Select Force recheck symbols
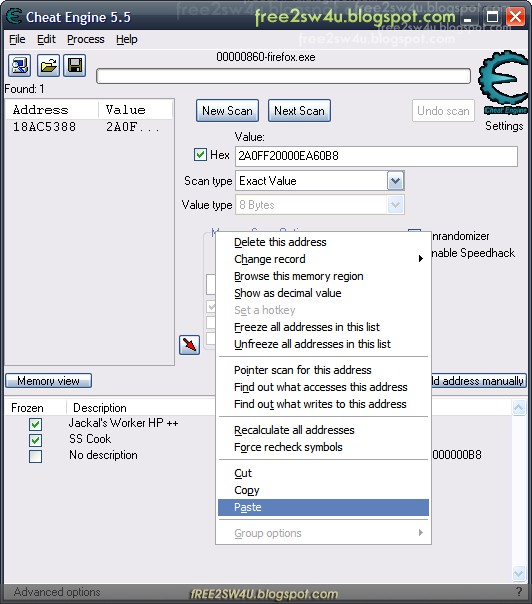 click(324, 447)
